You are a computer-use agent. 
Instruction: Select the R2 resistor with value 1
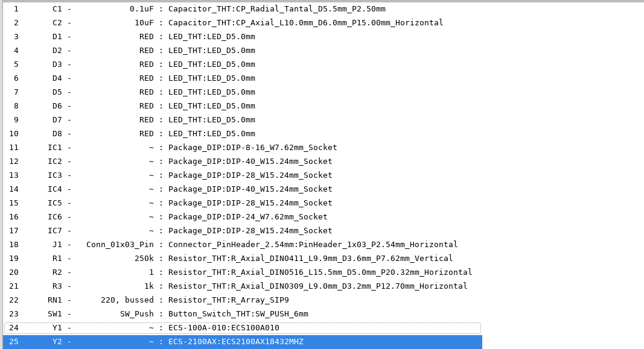[242, 272]
